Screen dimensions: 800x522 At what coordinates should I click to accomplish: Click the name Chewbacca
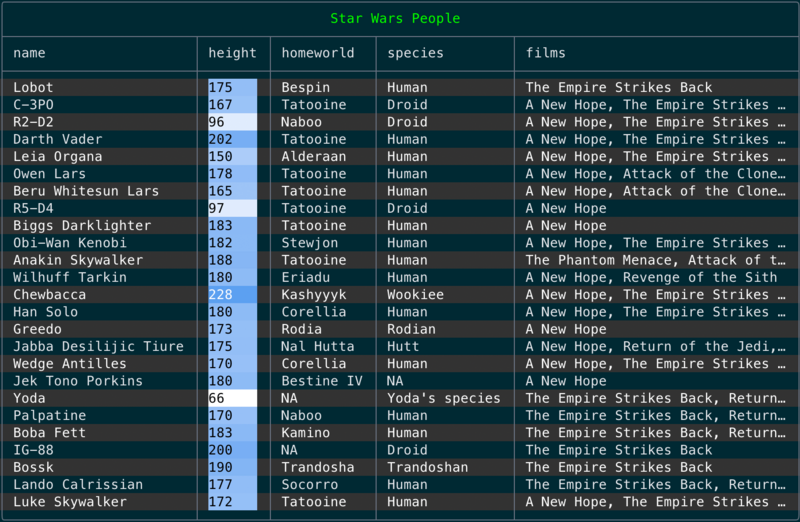(49, 295)
